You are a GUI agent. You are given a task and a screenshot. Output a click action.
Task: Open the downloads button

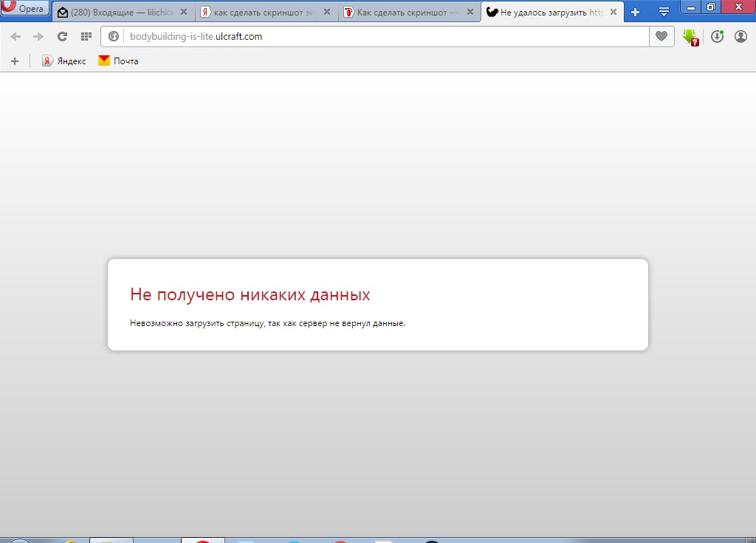coord(718,37)
